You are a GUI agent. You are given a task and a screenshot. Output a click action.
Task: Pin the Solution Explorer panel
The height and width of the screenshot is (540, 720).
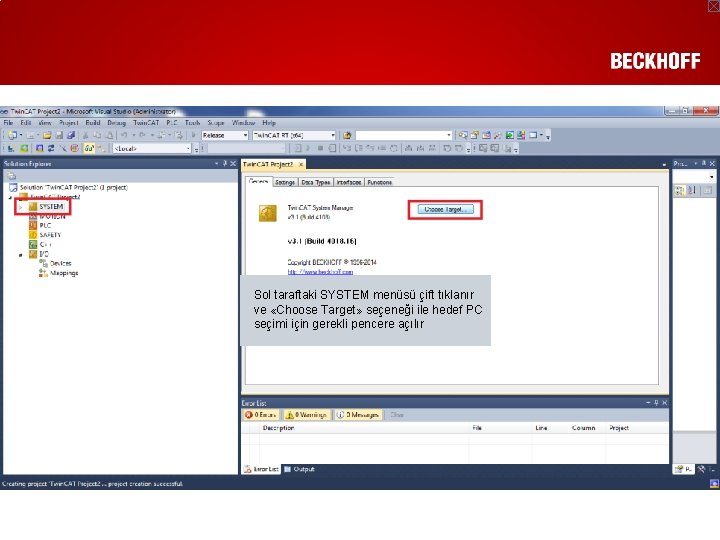pyautogui.click(x=225, y=163)
